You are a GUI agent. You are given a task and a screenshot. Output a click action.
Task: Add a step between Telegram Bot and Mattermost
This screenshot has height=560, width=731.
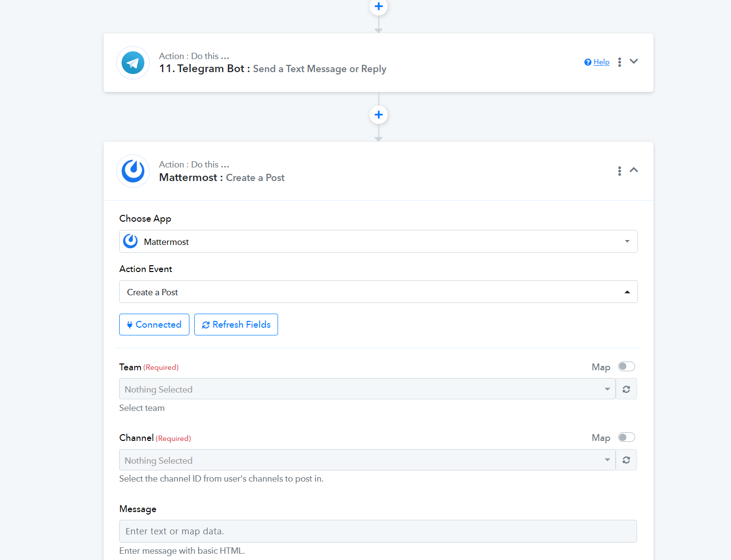(x=379, y=115)
